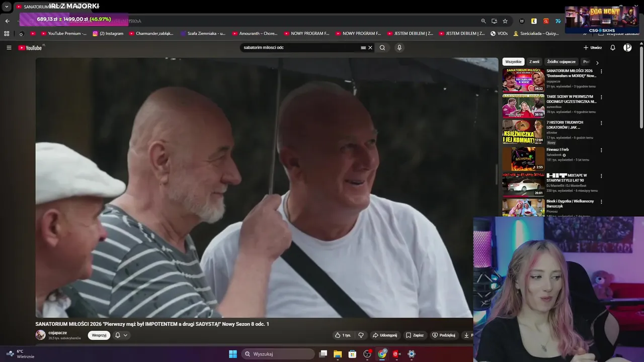
Task: Open options for TAKIE SCENY video
Action: point(601,97)
